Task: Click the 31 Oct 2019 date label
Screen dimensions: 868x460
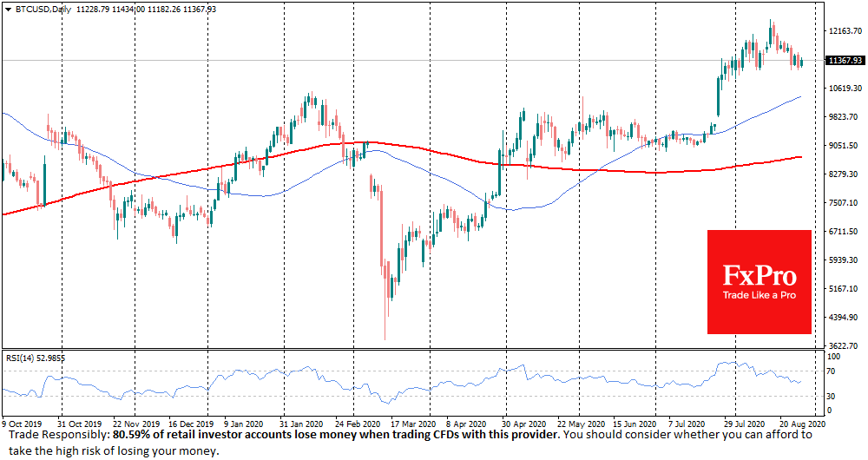Action: click(x=79, y=424)
